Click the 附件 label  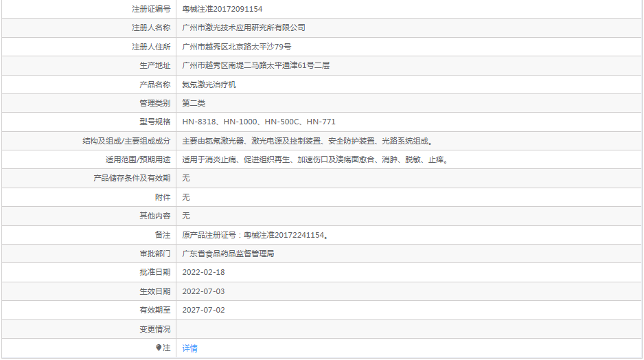tap(163, 197)
